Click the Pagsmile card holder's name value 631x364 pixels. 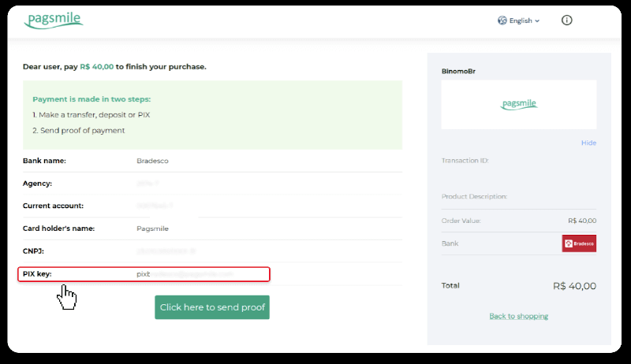(x=152, y=228)
